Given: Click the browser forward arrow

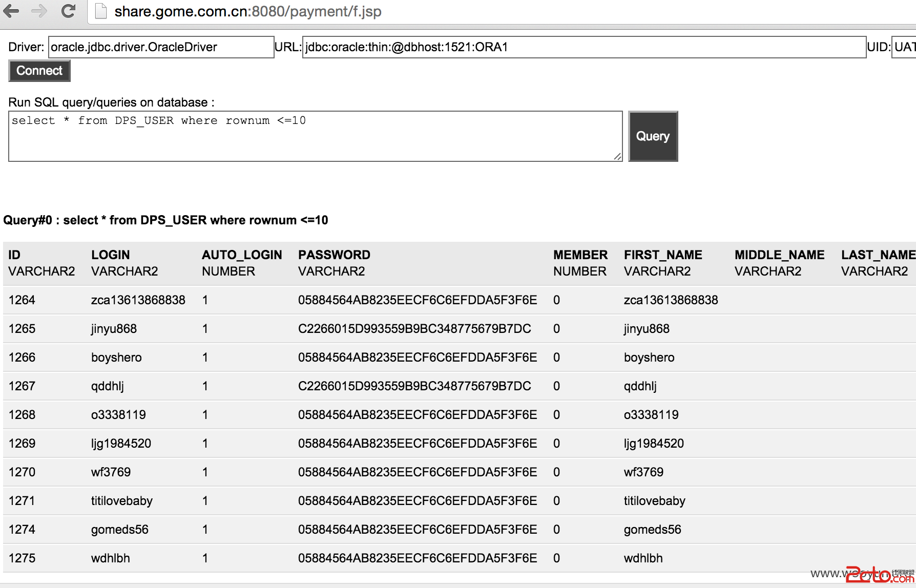Looking at the screenshot, I should click(x=39, y=11).
